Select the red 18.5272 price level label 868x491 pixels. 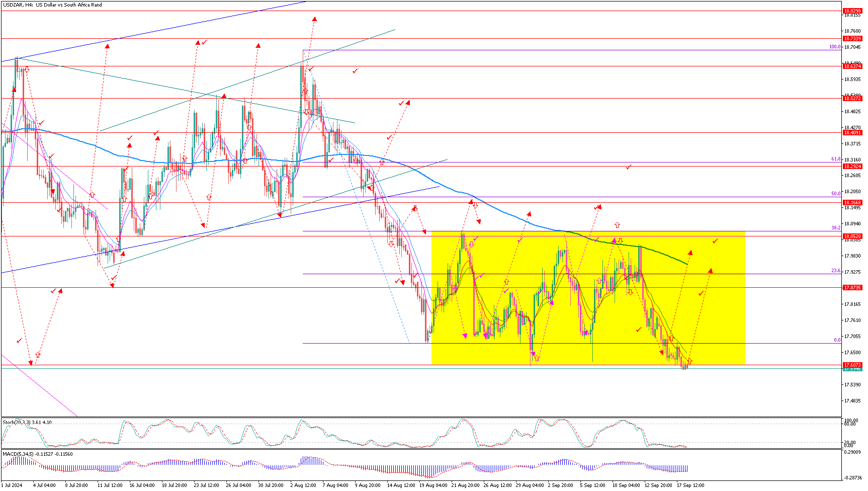(852, 98)
